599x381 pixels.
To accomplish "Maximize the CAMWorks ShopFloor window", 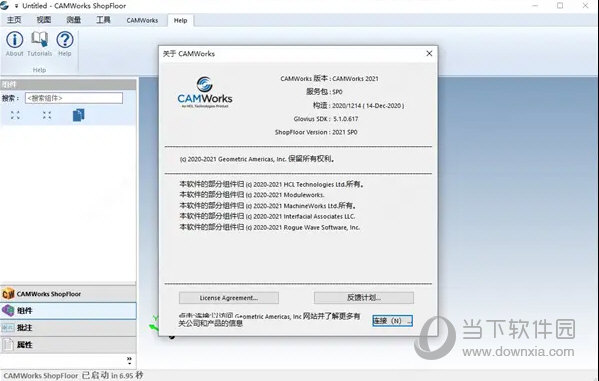I will (x=560, y=6).
